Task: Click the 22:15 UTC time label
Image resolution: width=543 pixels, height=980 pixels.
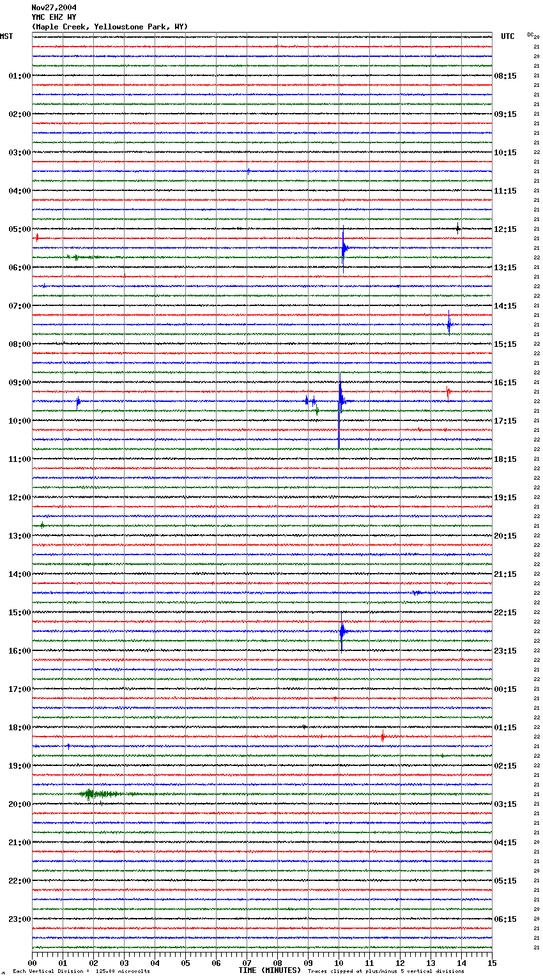Action: 505,613
